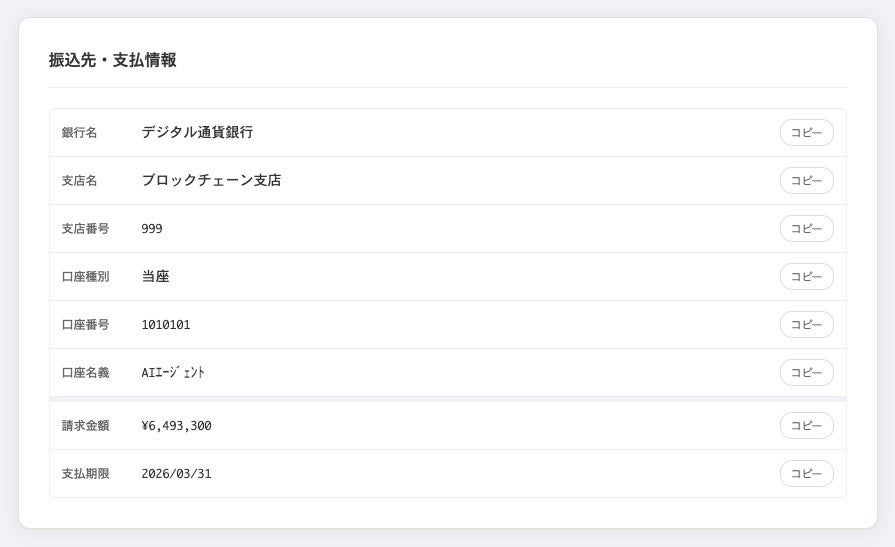Click the 支払期限 field label
Viewport: 895px width, 547px height.
click(85, 474)
